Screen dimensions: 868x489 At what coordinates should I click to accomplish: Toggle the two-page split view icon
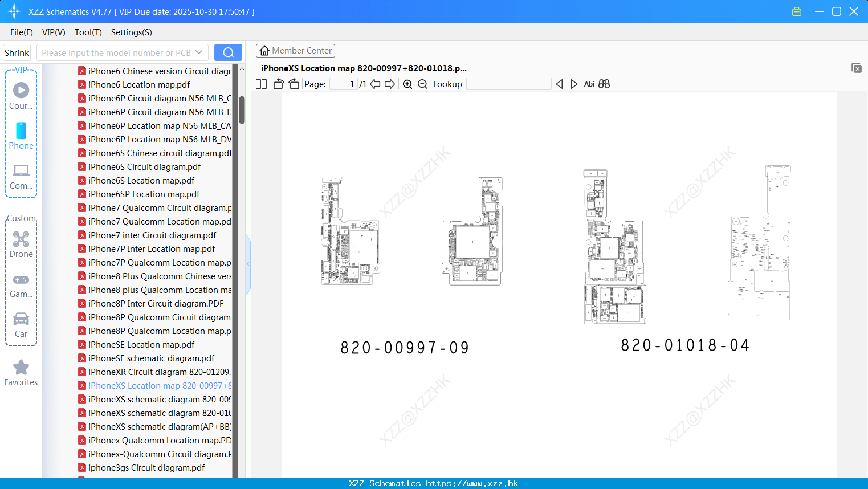pos(261,84)
